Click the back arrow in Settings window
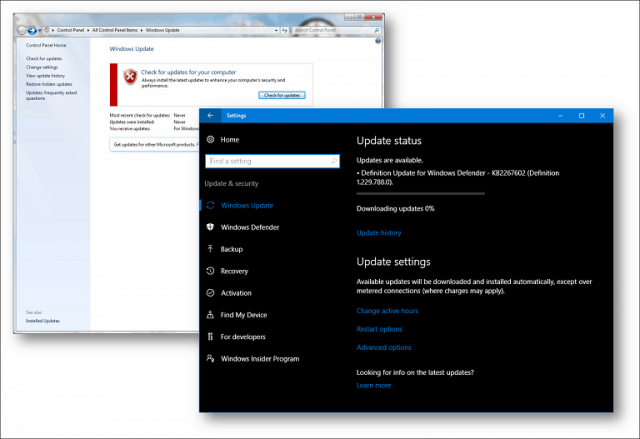The height and width of the screenshot is (439, 640). (210, 115)
